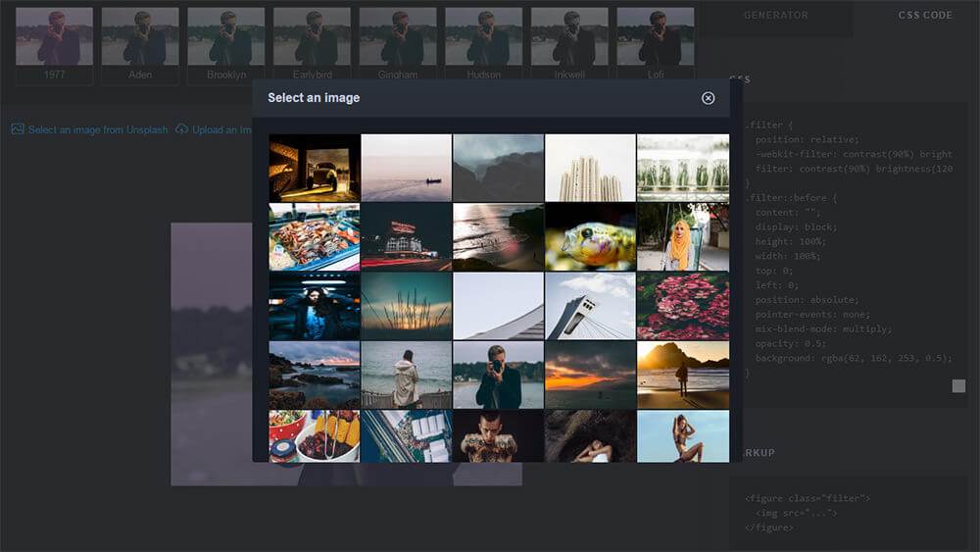Apply the Lofi filter preset

[656, 44]
